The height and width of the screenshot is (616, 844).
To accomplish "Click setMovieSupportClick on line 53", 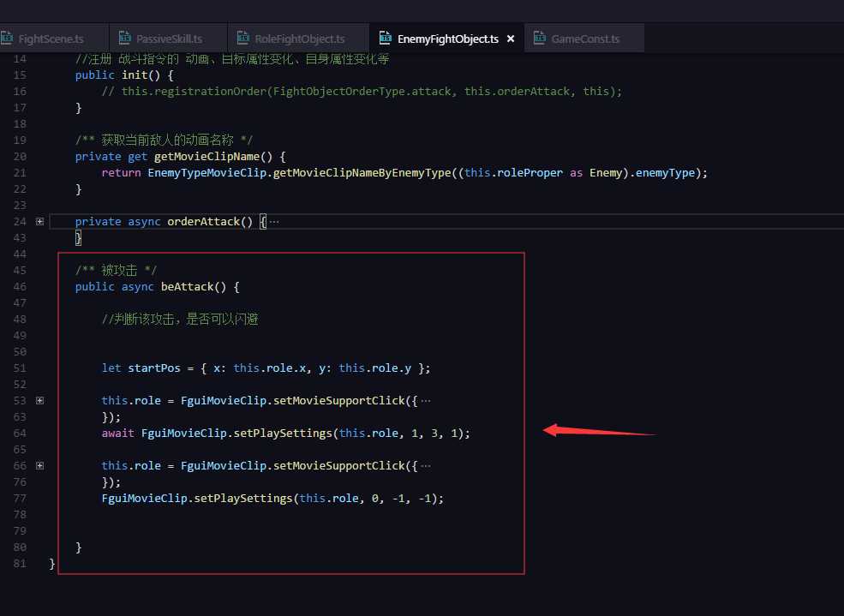I will coord(339,400).
